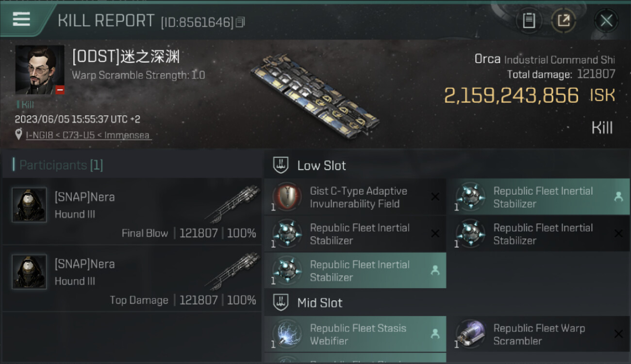Copy the kill report ID
The width and height of the screenshot is (631, 364).
(240, 22)
